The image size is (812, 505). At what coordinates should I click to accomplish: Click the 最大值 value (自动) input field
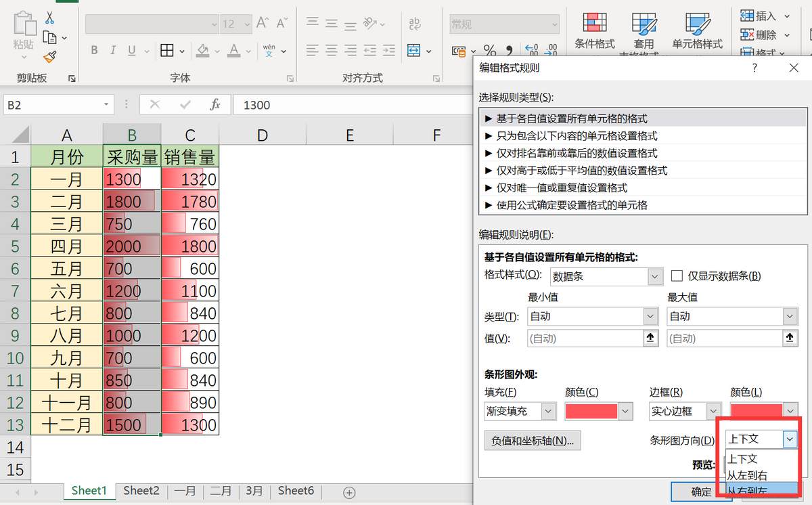click(723, 338)
